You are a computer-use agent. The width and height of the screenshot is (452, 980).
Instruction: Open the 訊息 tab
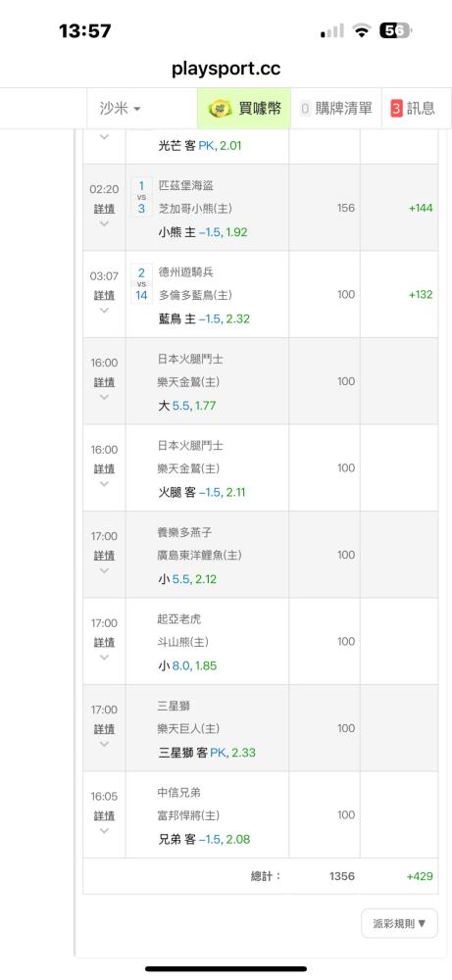click(413, 108)
